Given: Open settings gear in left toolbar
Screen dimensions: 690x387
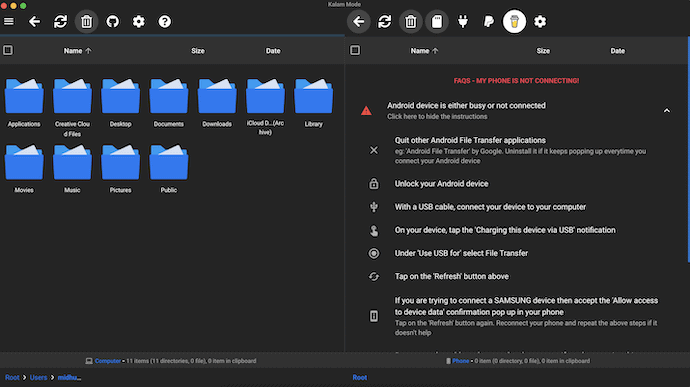Looking at the screenshot, I should (x=139, y=21).
